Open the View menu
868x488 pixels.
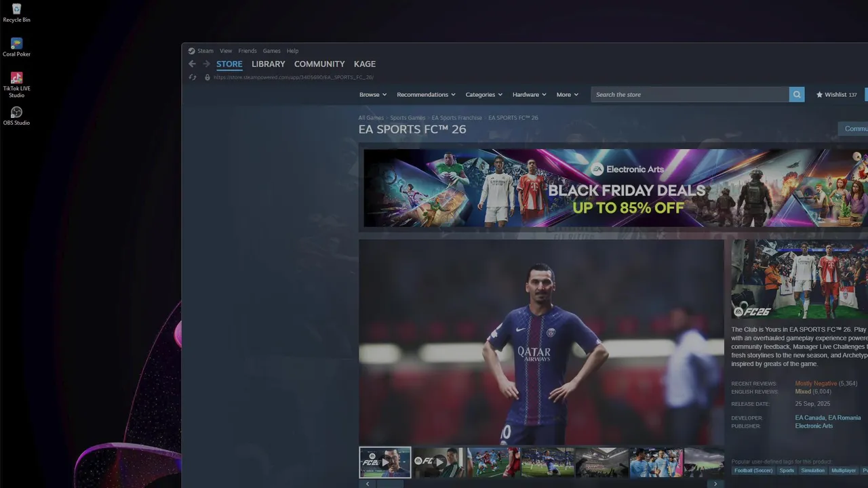tap(226, 51)
